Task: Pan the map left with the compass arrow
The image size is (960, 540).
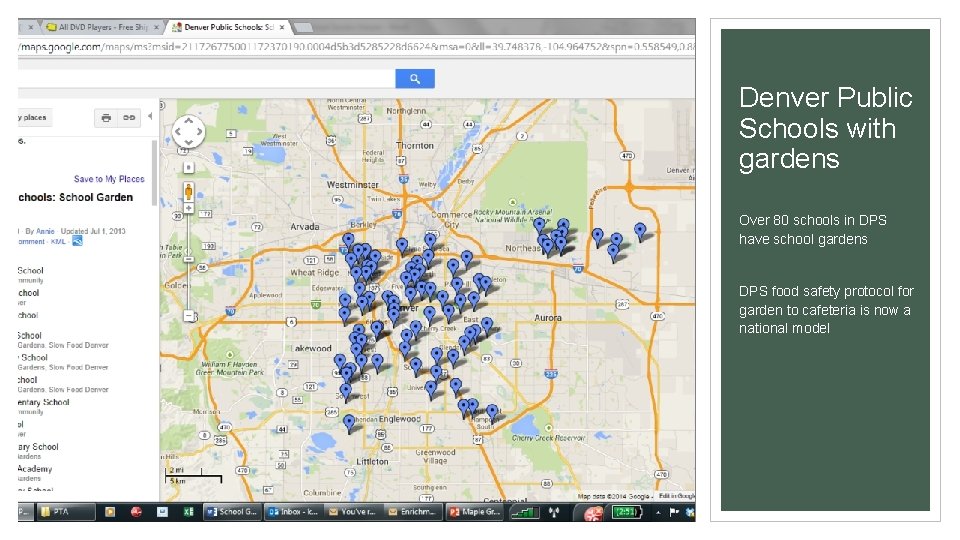Action: [178, 132]
